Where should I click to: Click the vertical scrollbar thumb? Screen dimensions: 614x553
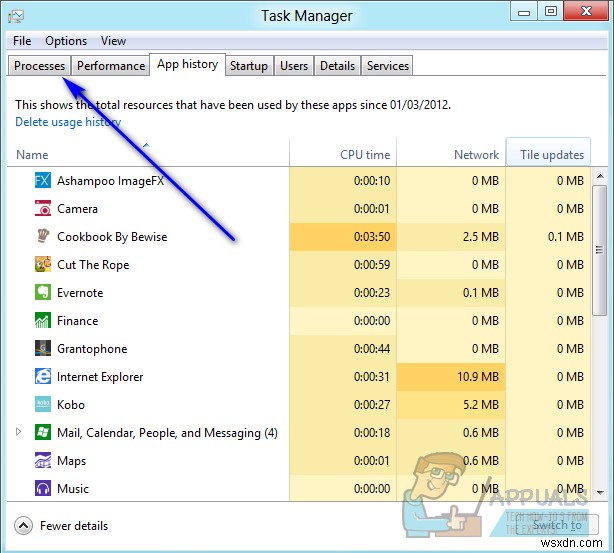pos(600,250)
